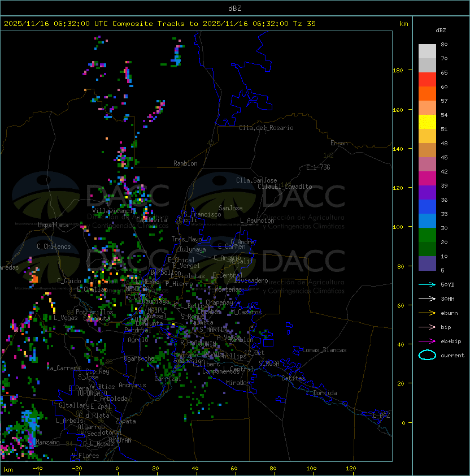Click the 'C_Chilenos' map label
This screenshot has width=470, height=476.
pos(54,246)
